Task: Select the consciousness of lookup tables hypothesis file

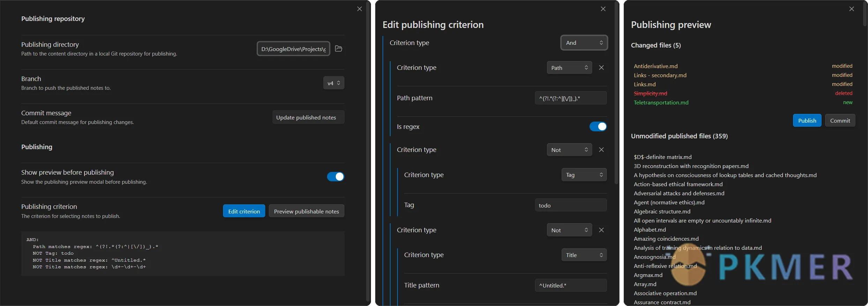Action: pyautogui.click(x=725, y=175)
